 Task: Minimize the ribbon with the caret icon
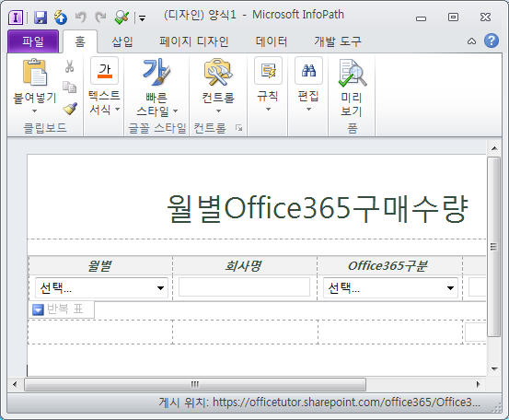pos(471,41)
